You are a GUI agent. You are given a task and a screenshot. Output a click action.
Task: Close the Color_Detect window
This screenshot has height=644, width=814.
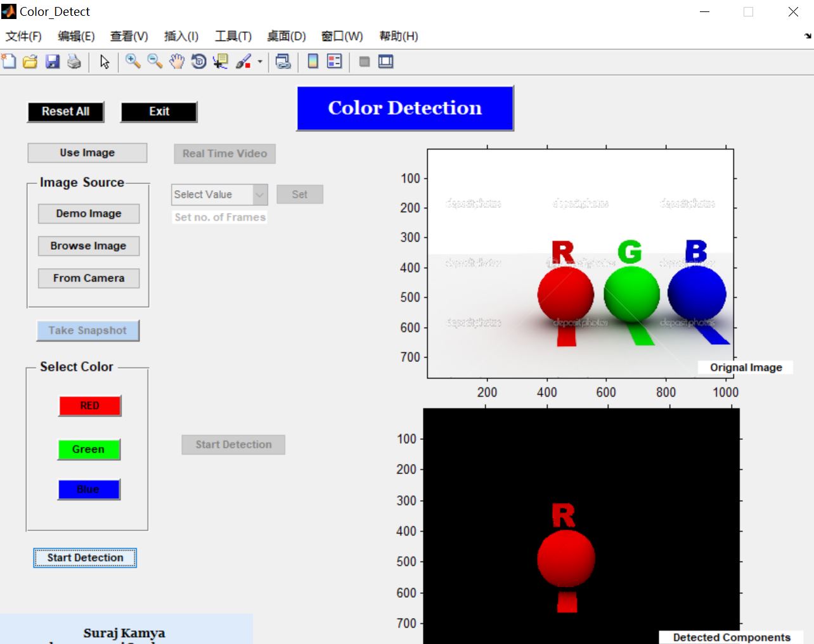coord(793,11)
